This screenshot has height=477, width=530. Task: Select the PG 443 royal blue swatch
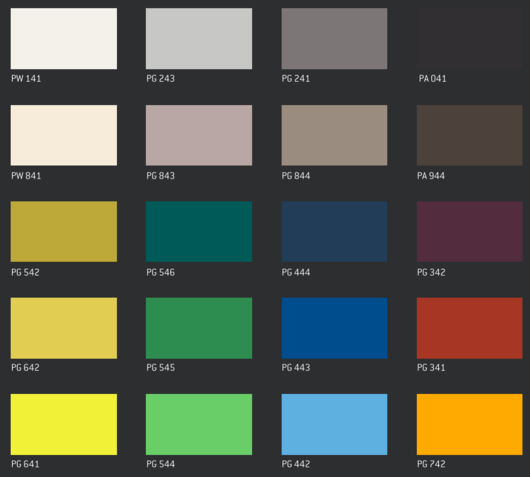tap(334, 328)
